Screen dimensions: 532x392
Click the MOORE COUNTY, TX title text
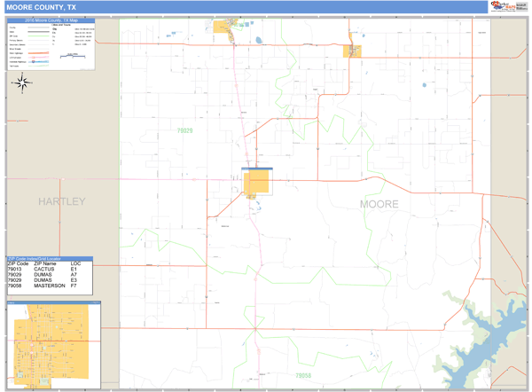41,7
